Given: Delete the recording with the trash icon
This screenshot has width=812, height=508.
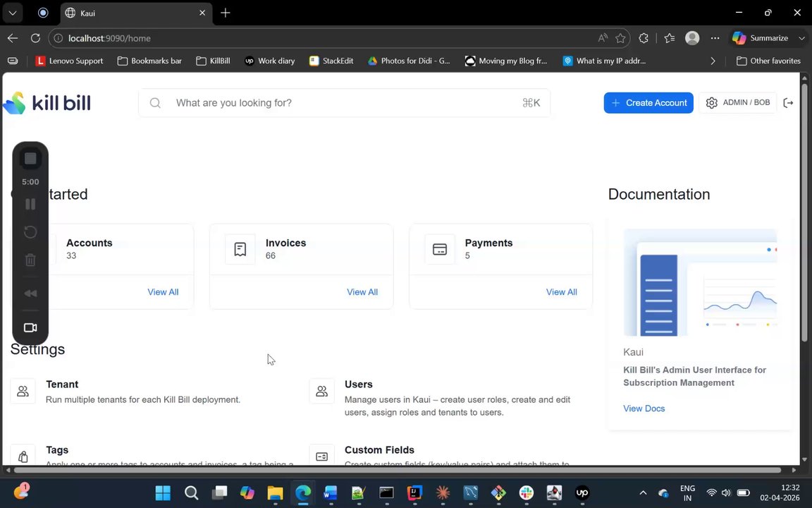Looking at the screenshot, I should click(30, 260).
